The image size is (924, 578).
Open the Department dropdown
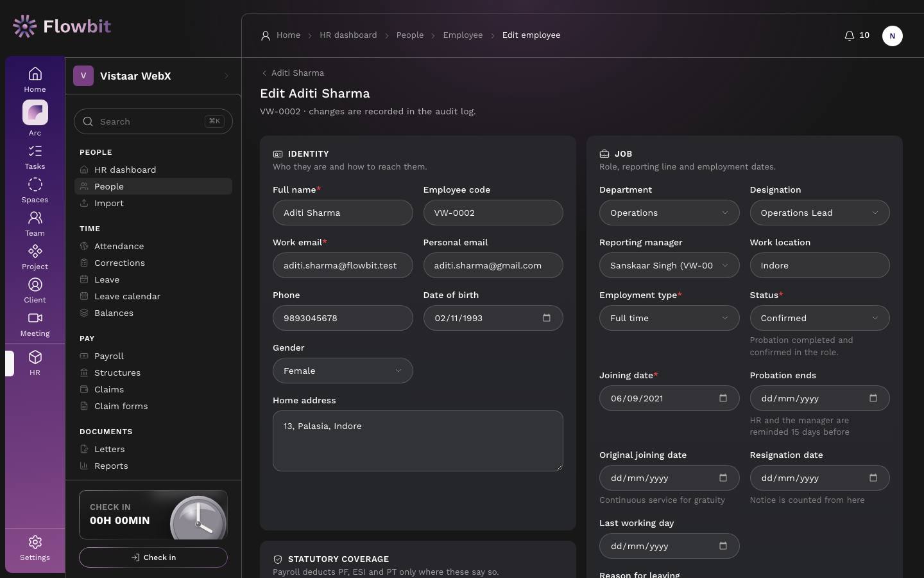(669, 213)
